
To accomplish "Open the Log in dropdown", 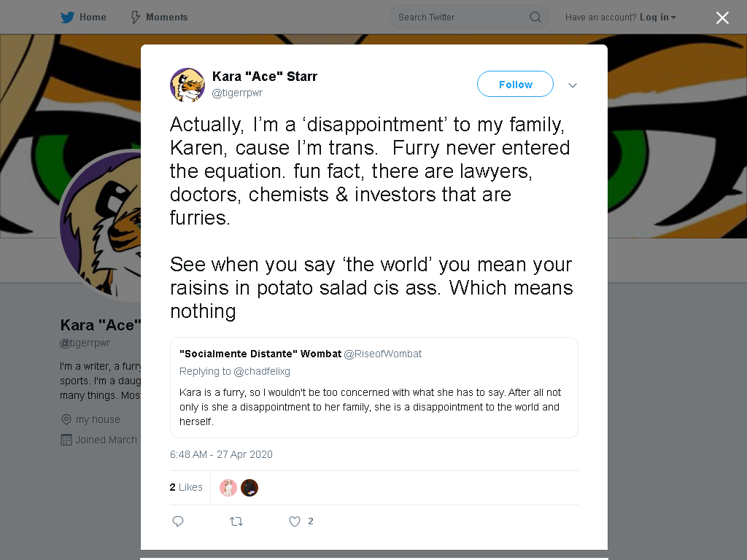I will 658,17.
